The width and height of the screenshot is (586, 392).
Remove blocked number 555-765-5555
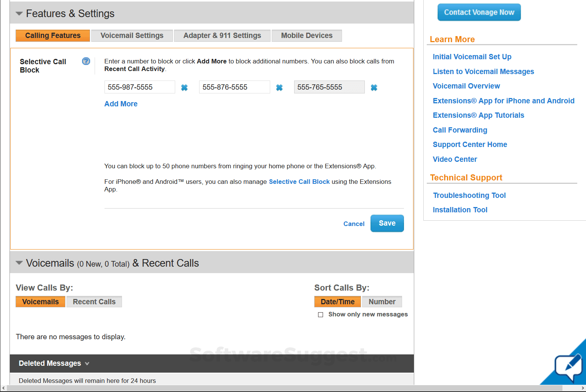click(x=374, y=87)
